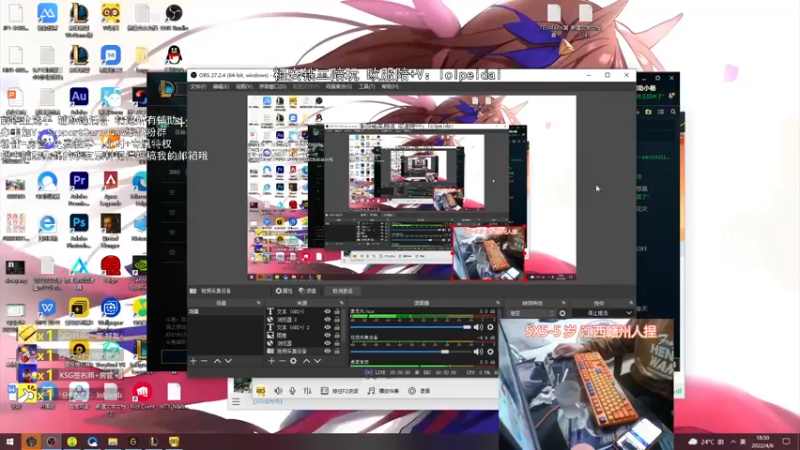Viewport: 800px width, 450px height.
Task: Click the microphone icon in the bottom voice toolbar
Action: [x=292, y=391]
